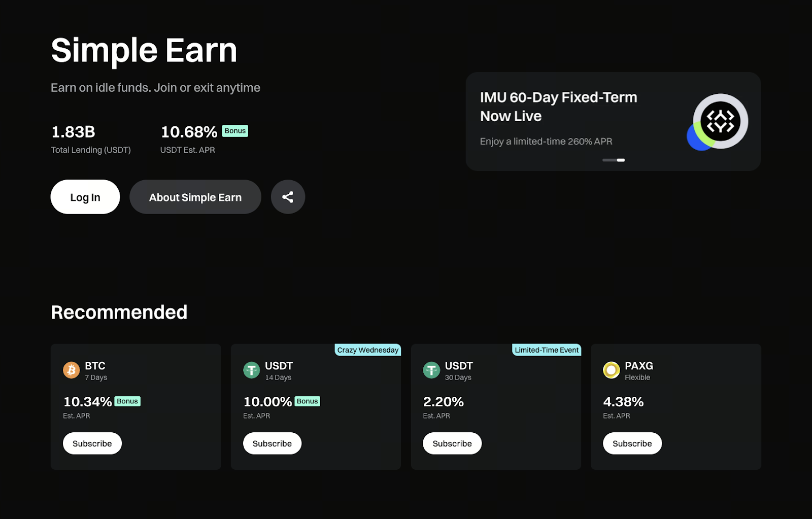
Task: Open the IMU 60-Day Fixed-Term banner
Action: [x=558, y=107]
